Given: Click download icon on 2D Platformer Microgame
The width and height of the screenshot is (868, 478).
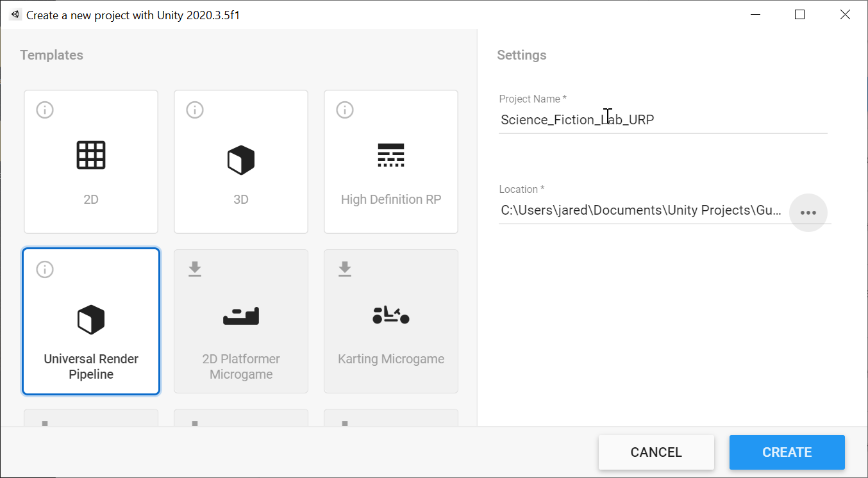Looking at the screenshot, I should pyautogui.click(x=195, y=269).
